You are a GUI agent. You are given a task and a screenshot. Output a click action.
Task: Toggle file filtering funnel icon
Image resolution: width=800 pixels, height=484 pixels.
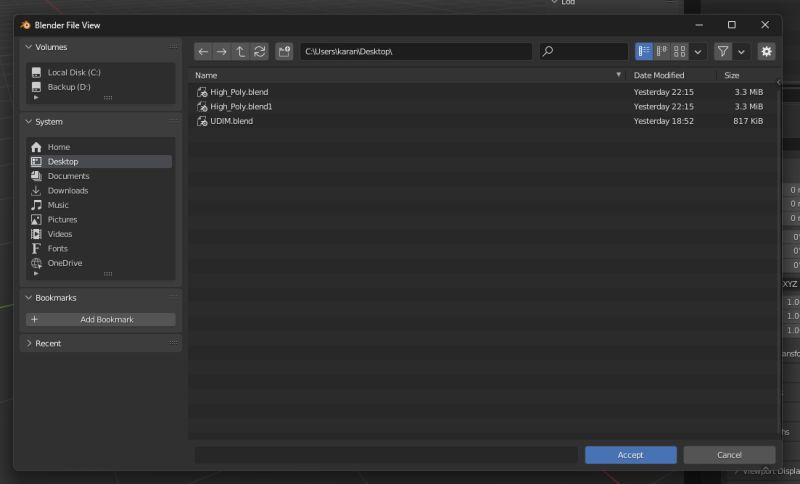pos(723,52)
